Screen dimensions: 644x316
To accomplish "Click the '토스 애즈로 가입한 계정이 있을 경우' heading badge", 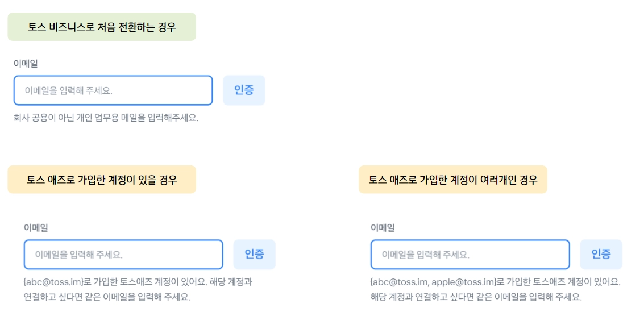I will (102, 180).
